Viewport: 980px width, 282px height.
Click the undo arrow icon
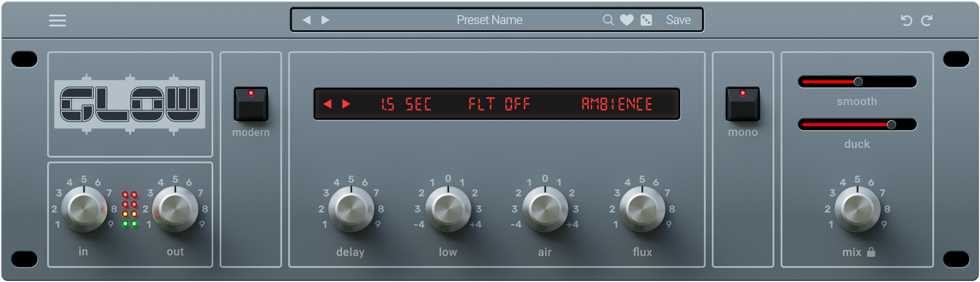click(x=906, y=20)
